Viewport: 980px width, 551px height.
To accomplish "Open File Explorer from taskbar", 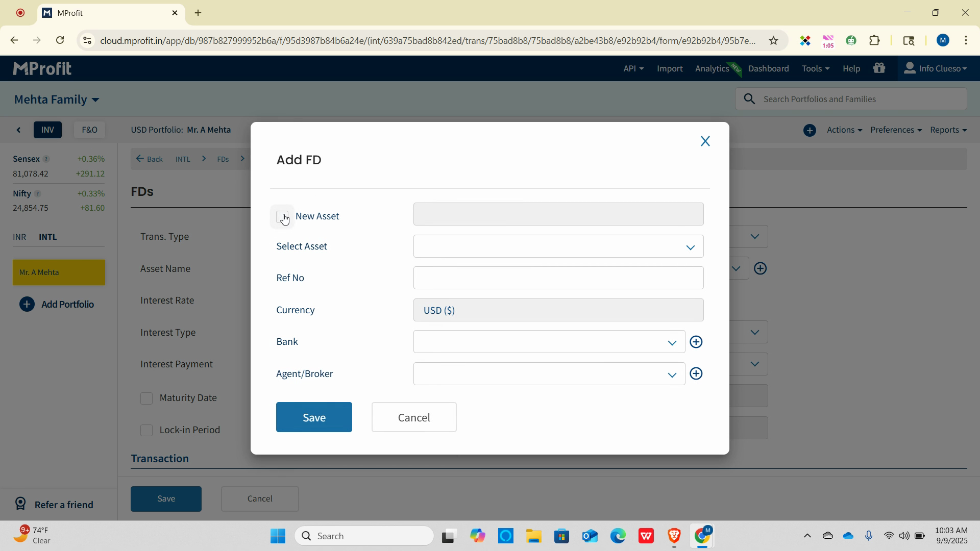I will [x=534, y=536].
